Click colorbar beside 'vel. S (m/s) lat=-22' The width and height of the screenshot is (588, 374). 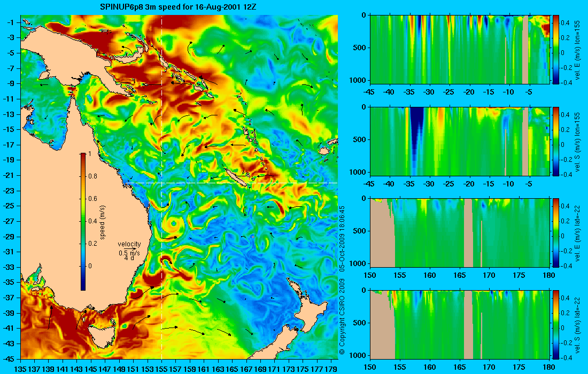pos(556,324)
